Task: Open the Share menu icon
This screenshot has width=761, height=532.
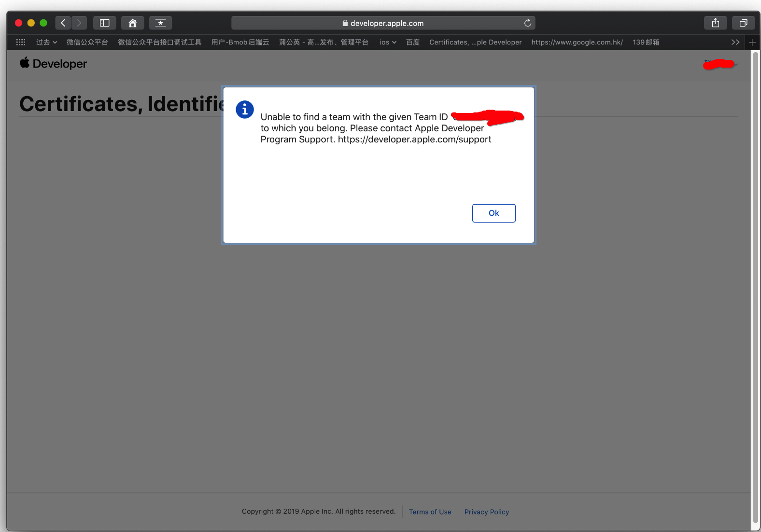Action: pyautogui.click(x=716, y=23)
